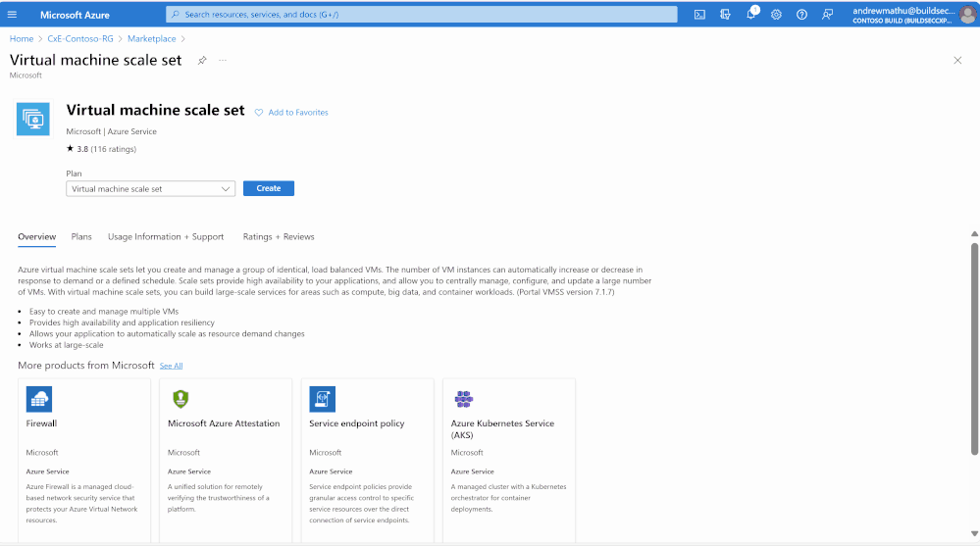Screen dimensions: 980x546
Task: Open Service endpoint policy card title
Action: point(357,423)
